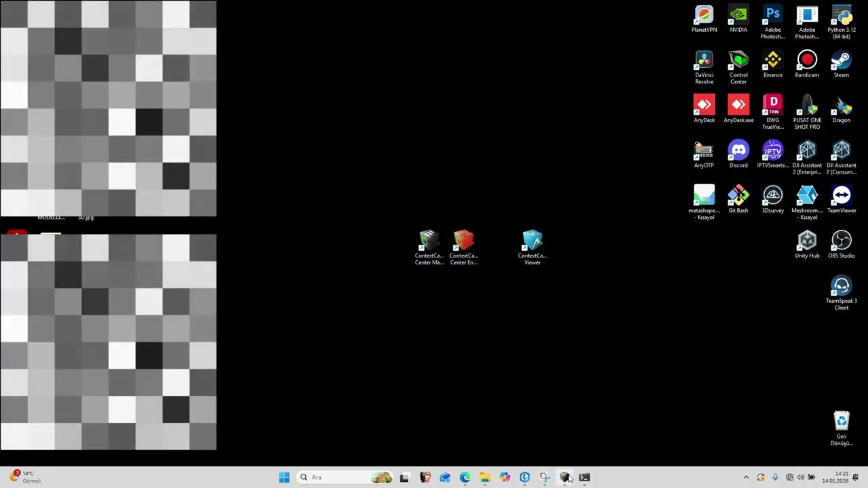The image size is (868, 488).
Task: Open the volume control in system tray
Action: coord(800,477)
